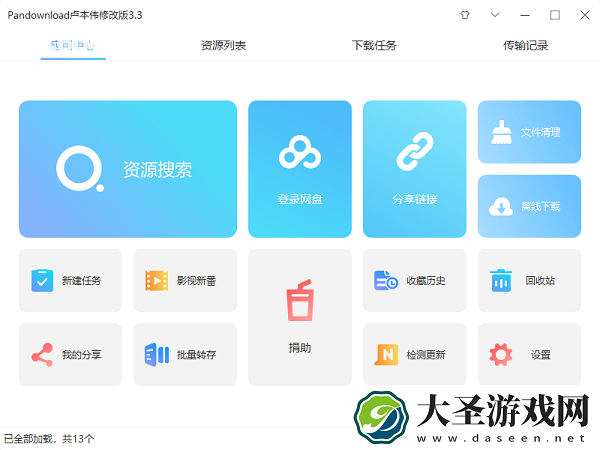Click window title Pandownload卢本伟修改版3.3
This screenshot has width=600, height=450.
[x=75, y=15]
